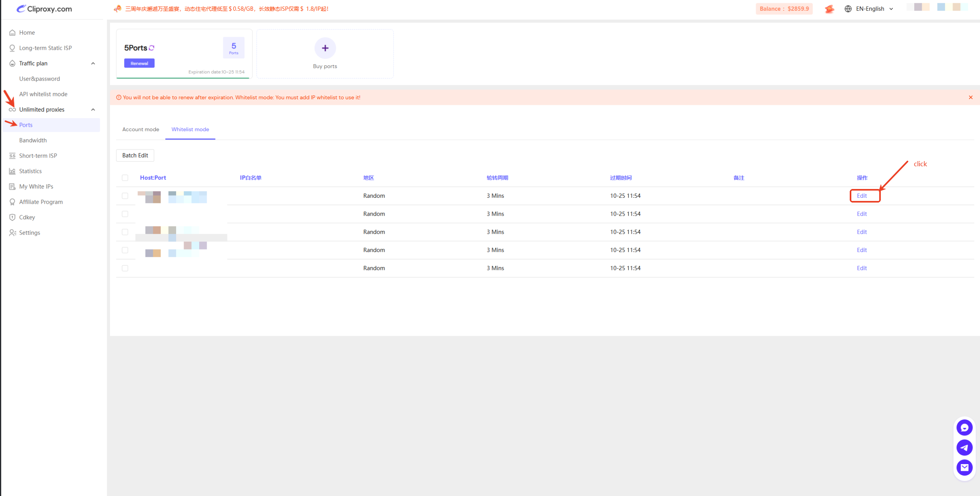Click the red promotion gift icon
The image size is (980, 496).
(x=829, y=9)
